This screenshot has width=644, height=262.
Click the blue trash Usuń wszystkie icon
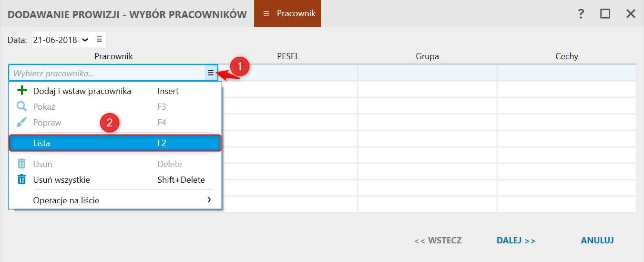[x=21, y=180]
